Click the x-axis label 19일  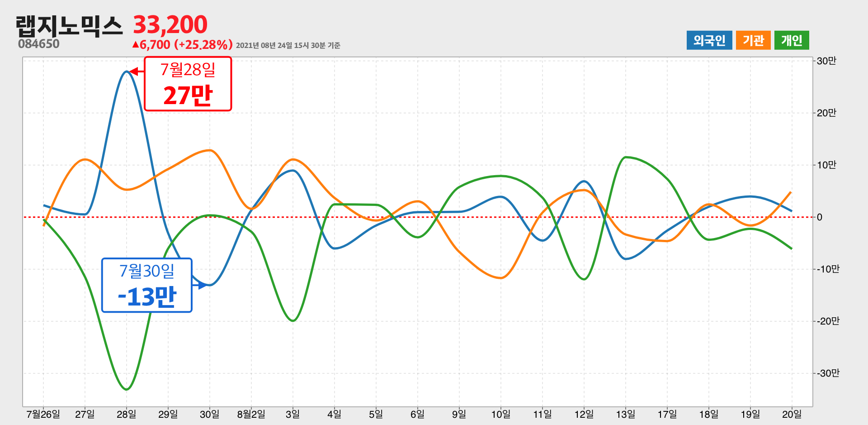click(750, 414)
